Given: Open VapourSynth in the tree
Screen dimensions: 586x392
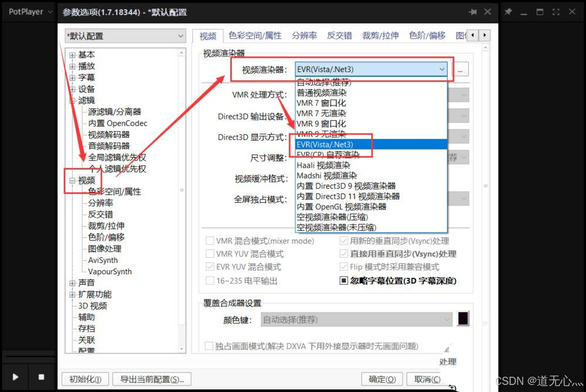Looking at the screenshot, I should (110, 272).
